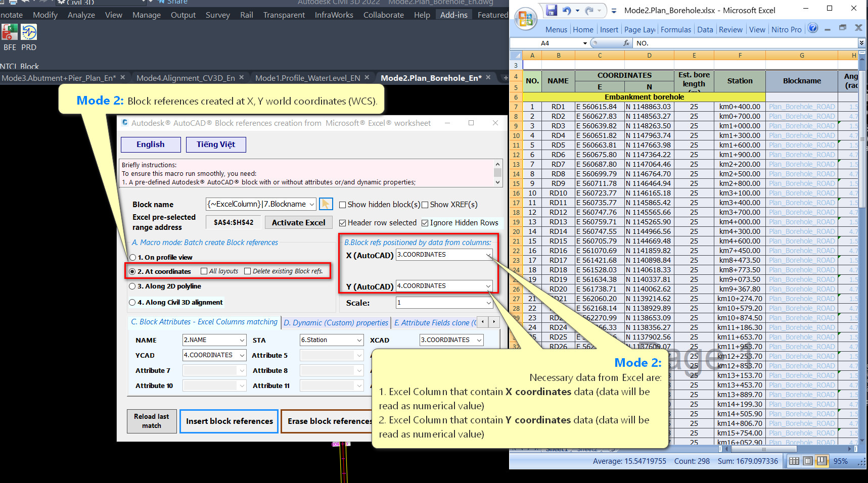Switch Excel to Page Layout view icon
The image size is (868, 483).
point(808,461)
